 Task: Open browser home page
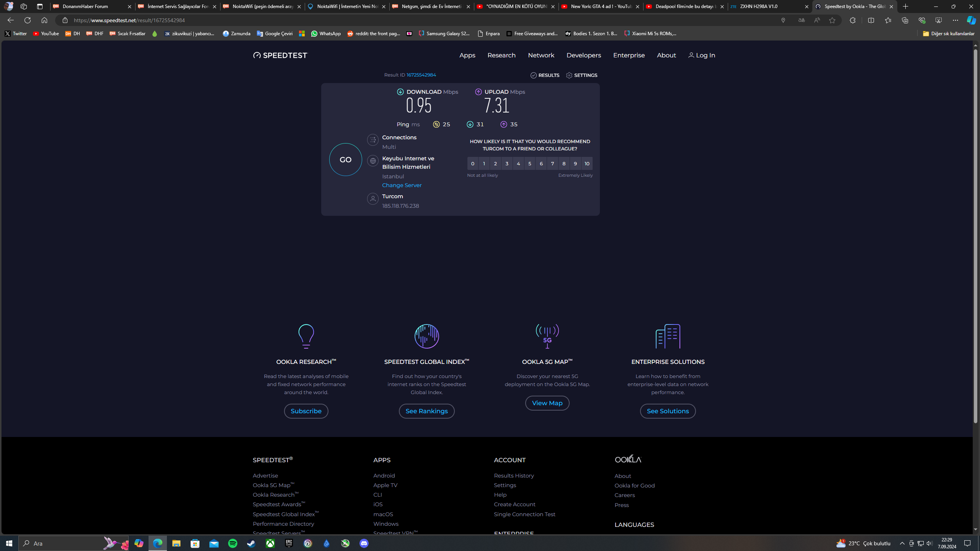point(44,20)
